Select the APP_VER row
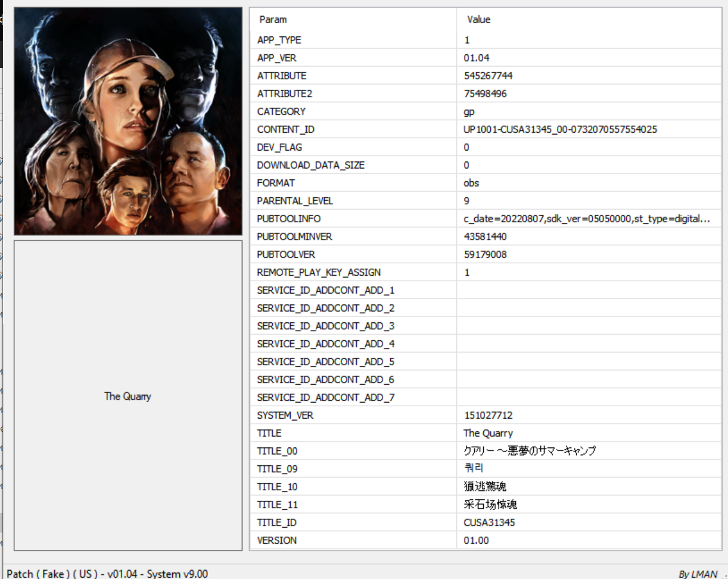 click(276, 58)
